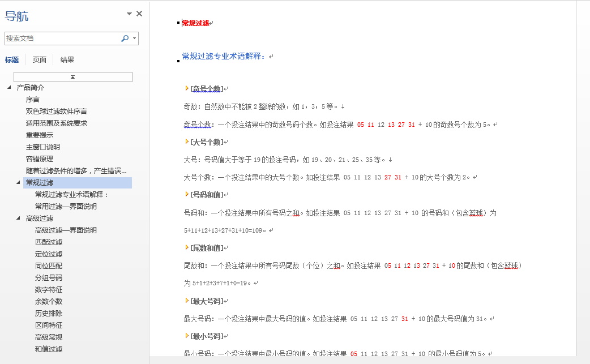Open the 历史排除 heading

point(49,314)
